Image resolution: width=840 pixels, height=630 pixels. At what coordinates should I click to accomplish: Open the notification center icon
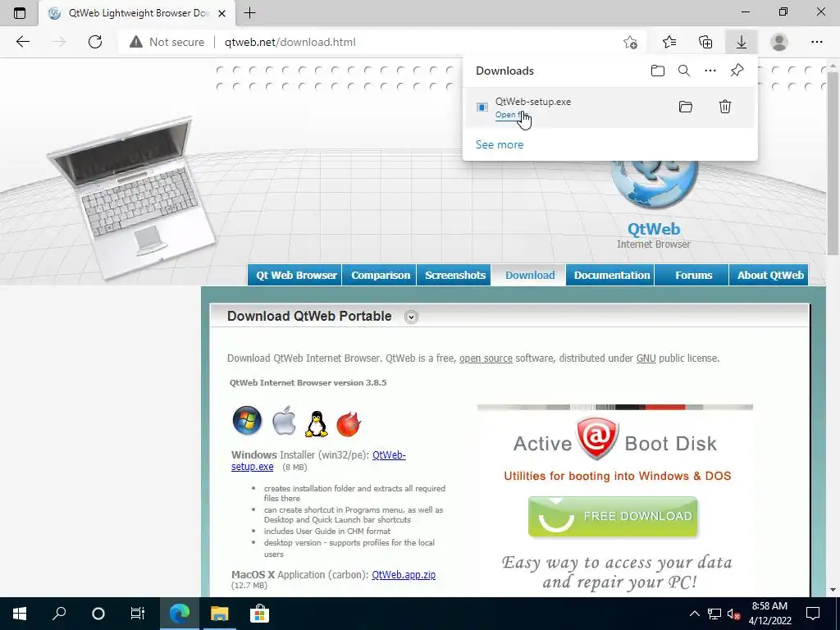click(813, 614)
